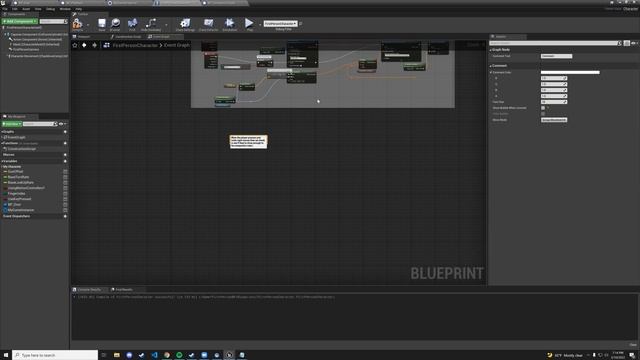Screen dimensions: 640x360
Task: Click the Comment Text input field
Action: click(x=556, y=56)
